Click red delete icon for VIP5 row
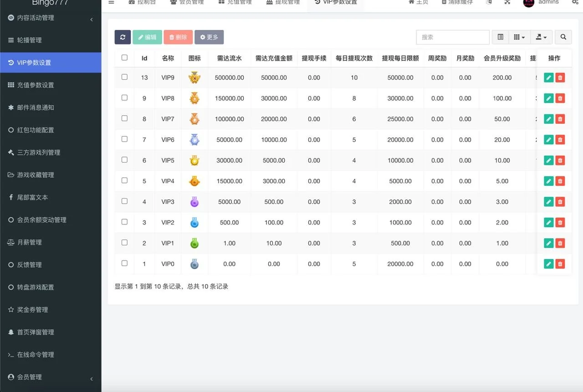Viewport: 583px width, 392px height. click(x=560, y=160)
